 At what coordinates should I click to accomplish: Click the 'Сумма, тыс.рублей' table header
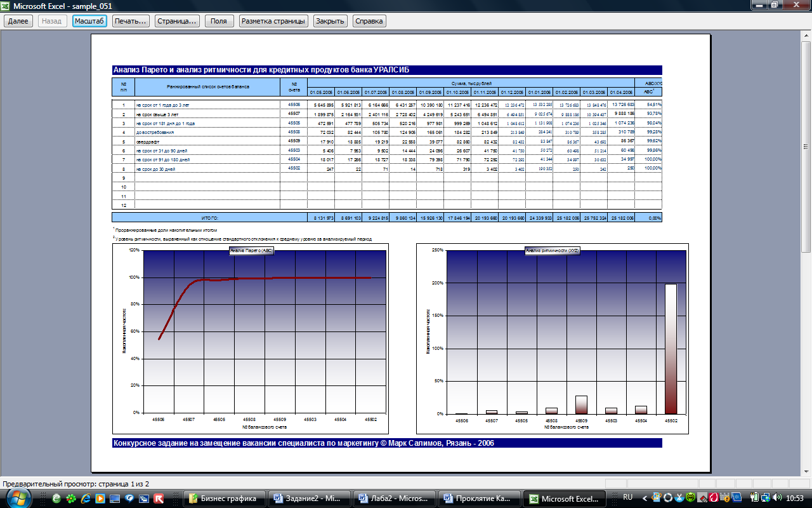point(471,83)
